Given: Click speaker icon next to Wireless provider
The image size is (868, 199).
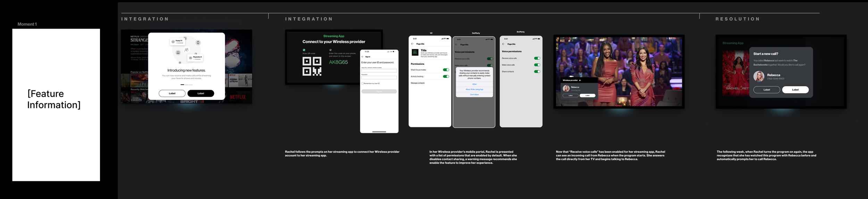Looking at the screenshot, I should coord(580,80).
